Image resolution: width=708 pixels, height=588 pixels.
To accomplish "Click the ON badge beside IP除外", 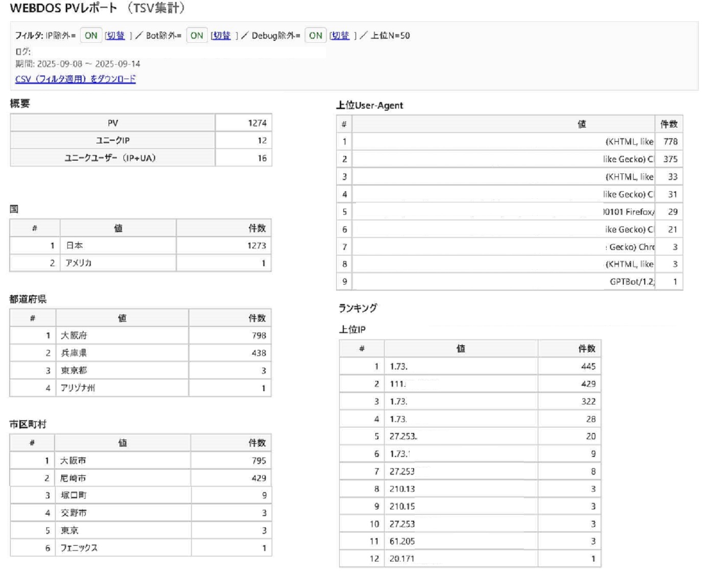I will pyautogui.click(x=91, y=36).
